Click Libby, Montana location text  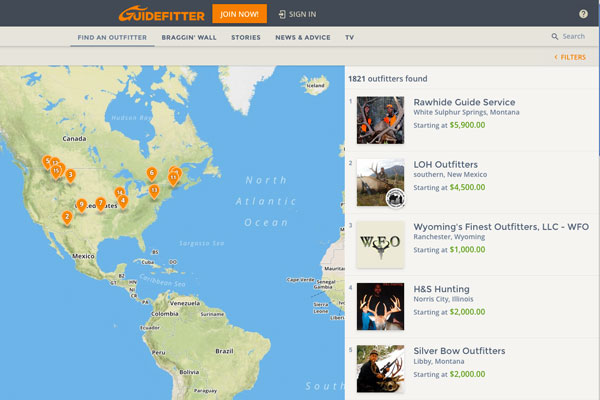(439, 361)
